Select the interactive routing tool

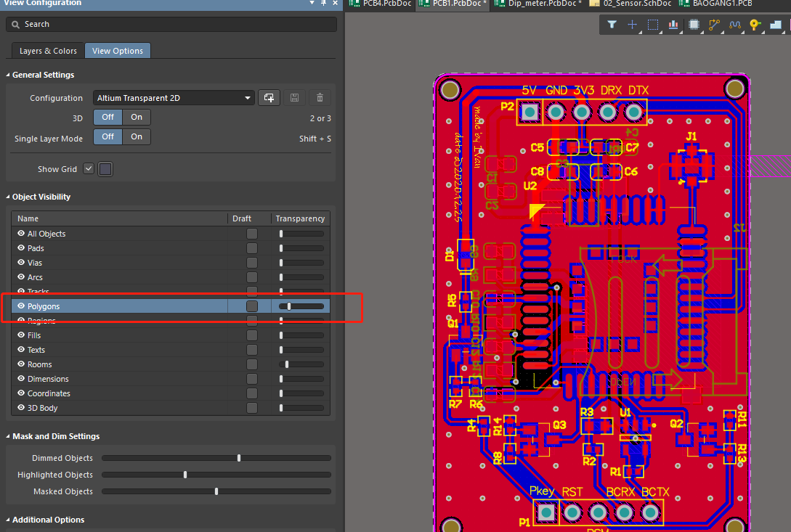pos(714,25)
